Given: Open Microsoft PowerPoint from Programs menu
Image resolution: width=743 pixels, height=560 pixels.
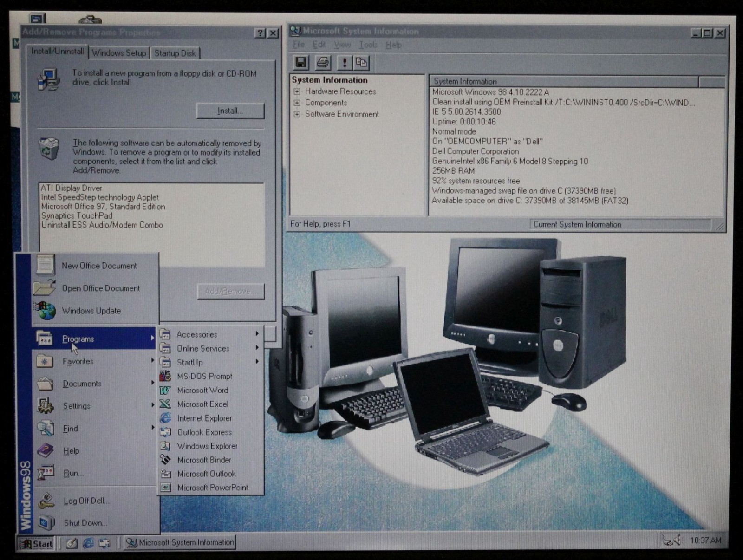Looking at the screenshot, I should point(213,488).
